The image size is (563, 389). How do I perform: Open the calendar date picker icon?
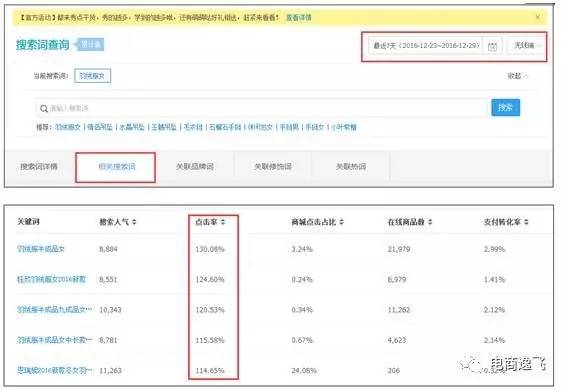pos(492,46)
